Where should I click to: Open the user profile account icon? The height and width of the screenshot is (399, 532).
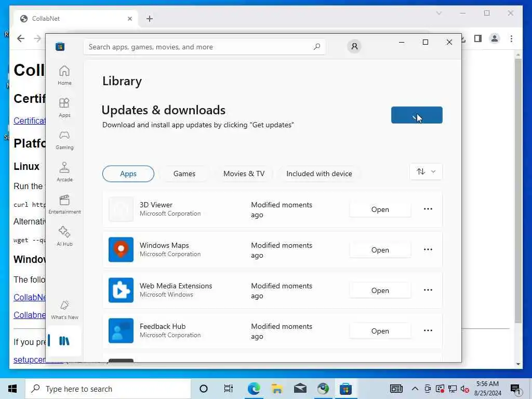click(354, 46)
